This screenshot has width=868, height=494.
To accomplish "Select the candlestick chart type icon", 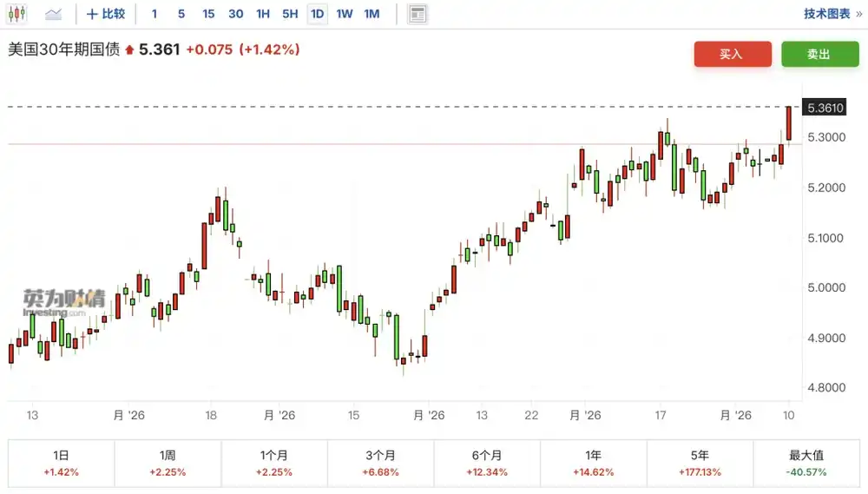I will coord(17,14).
